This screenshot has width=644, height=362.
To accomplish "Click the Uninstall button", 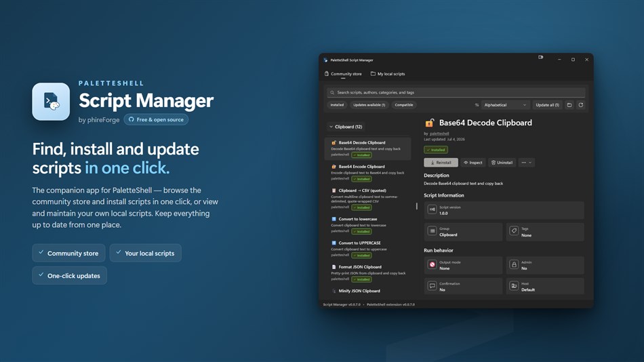I will pos(502,162).
